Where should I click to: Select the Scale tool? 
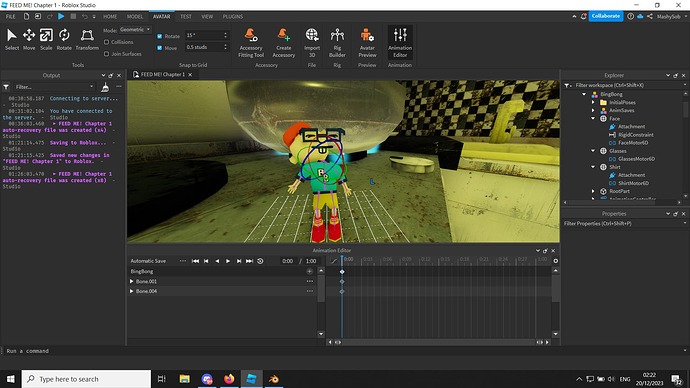coord(46,40)
